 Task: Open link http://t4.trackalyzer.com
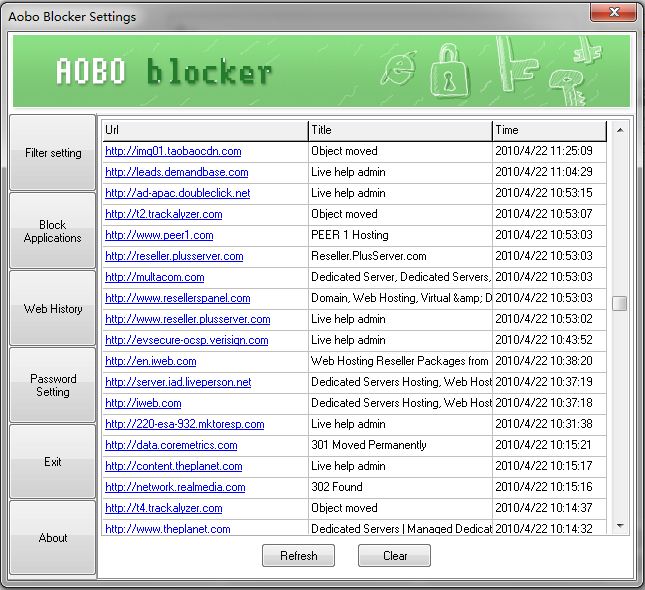tap(164, 508)
